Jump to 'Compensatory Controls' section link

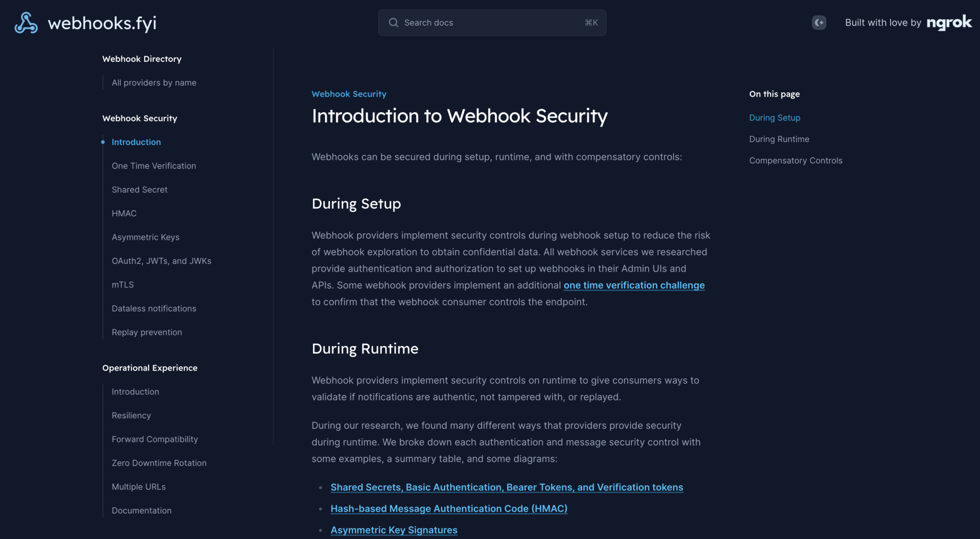point(795,160)
